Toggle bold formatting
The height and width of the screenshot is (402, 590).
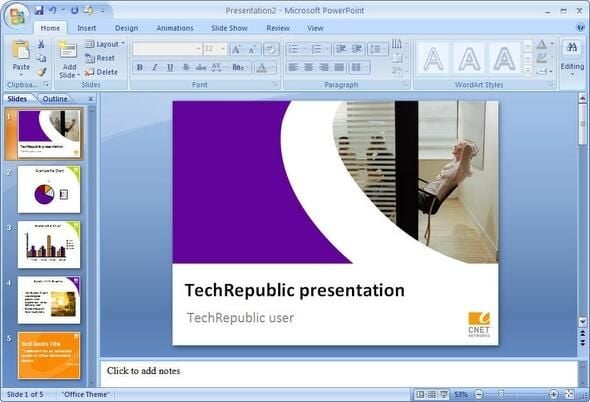point(140,67)
